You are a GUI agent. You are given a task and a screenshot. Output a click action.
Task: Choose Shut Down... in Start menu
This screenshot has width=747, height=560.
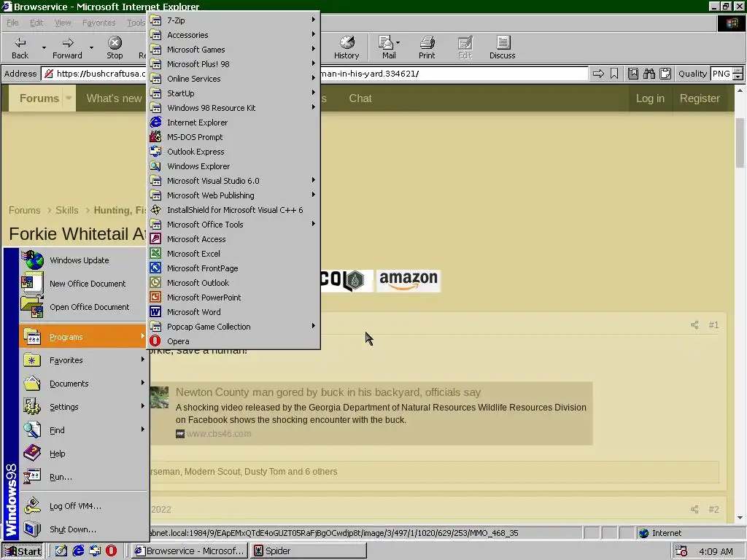point(83,529)
